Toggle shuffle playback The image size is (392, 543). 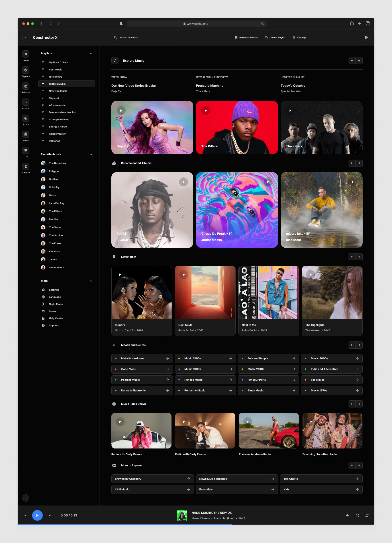pyautogui.click(x=357, y=515)
